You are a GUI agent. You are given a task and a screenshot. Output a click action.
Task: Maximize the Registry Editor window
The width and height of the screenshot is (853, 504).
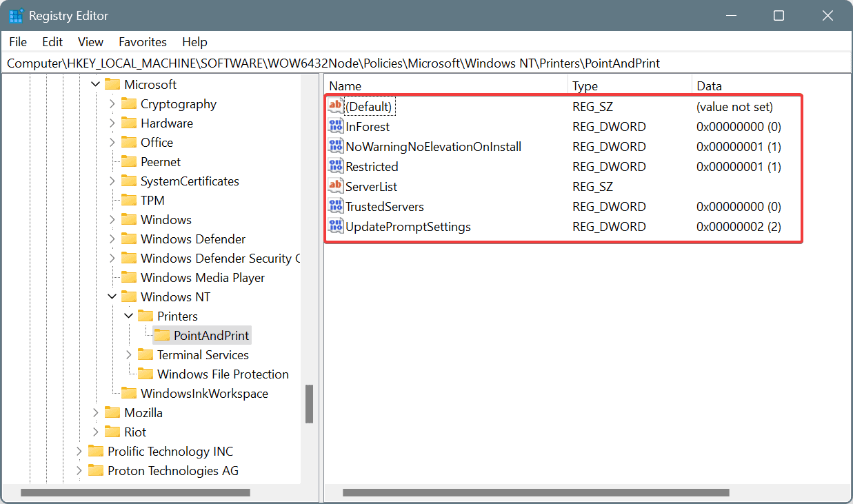[x=779, y=15]
